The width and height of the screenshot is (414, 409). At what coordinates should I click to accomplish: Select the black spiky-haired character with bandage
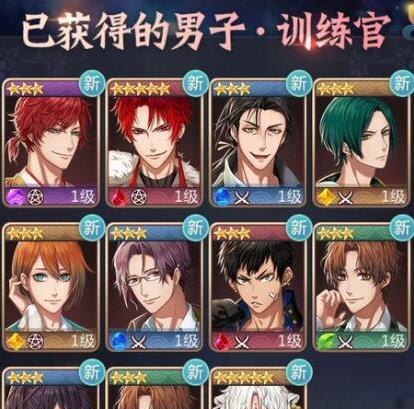click(258, 288)
